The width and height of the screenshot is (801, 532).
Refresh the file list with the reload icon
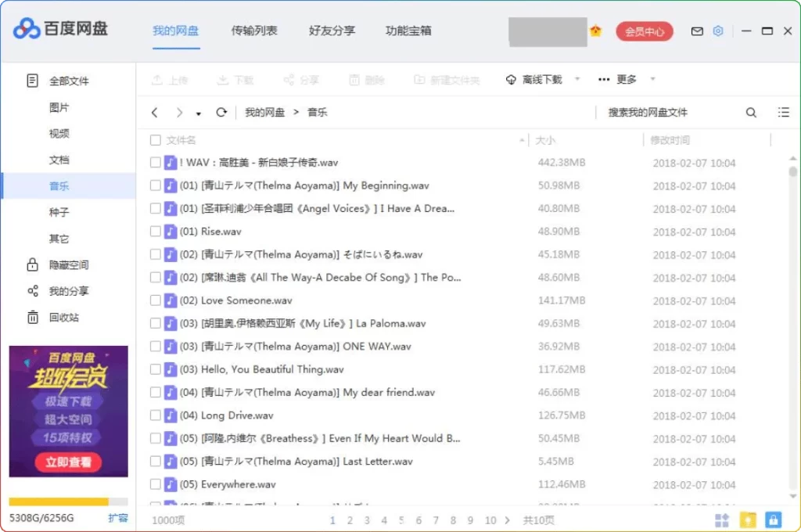pyautogui.click(x=221, y=112)
